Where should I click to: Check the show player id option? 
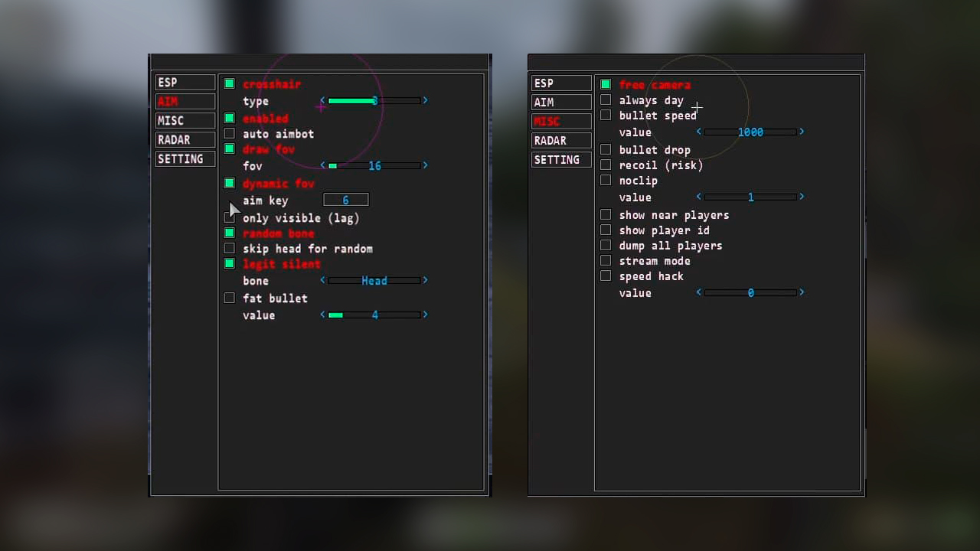pos(606,230)
